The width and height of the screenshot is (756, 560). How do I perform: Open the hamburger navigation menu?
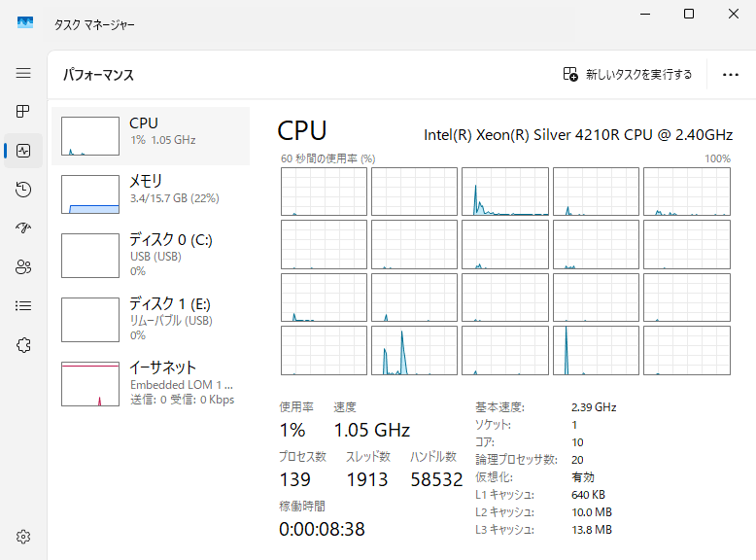[23, 73]
